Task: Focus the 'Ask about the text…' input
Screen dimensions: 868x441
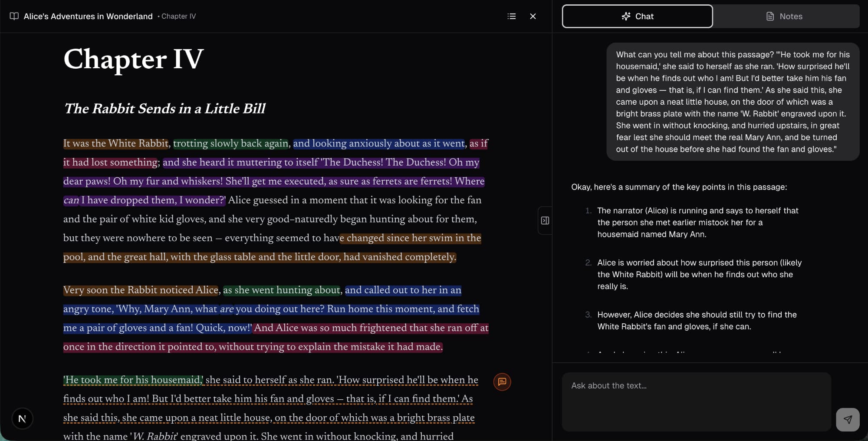Action: (696, 401)
